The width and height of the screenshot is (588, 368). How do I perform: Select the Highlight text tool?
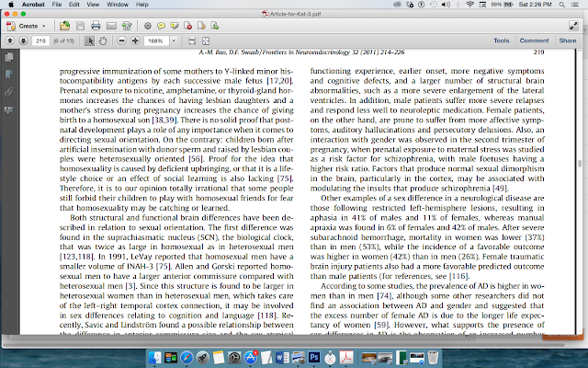click(x=175, y=26)
